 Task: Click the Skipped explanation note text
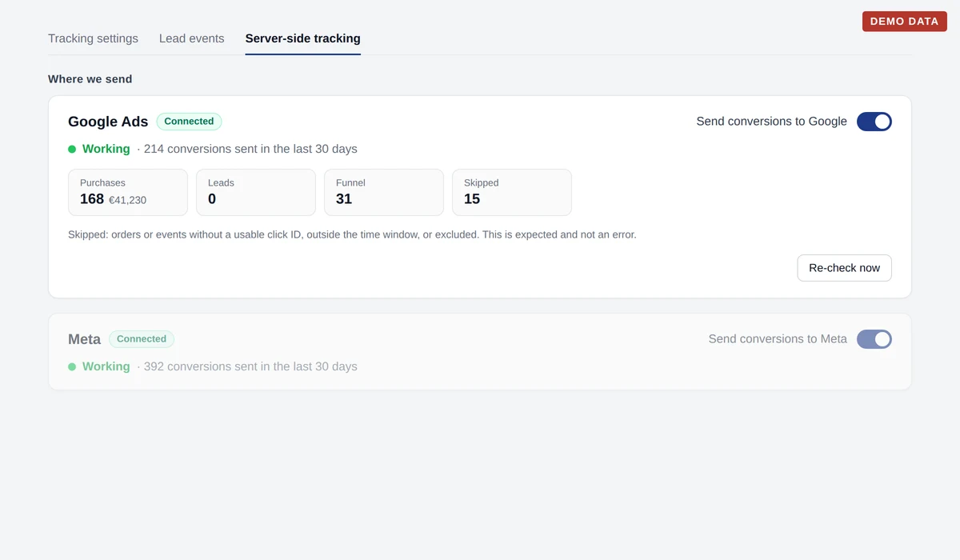(352, 235)
